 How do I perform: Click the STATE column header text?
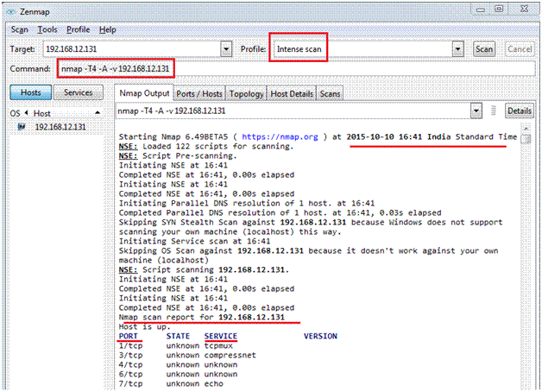click(178, 336)
